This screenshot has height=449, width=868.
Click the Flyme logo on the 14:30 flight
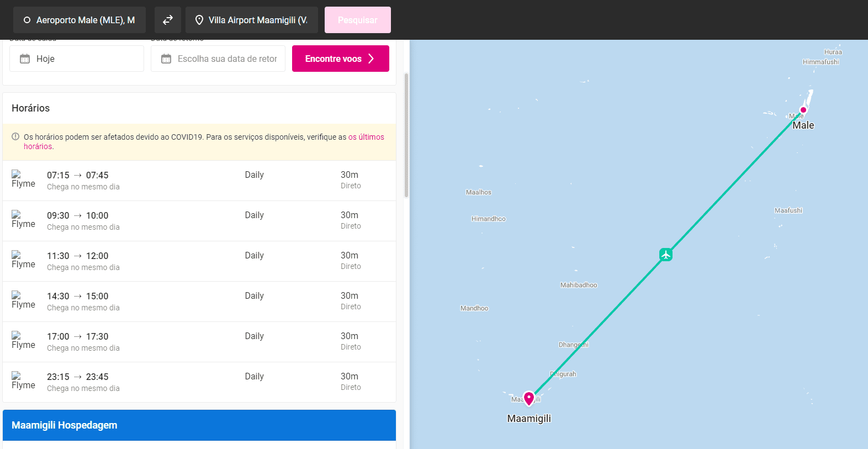tap(23, 300)
